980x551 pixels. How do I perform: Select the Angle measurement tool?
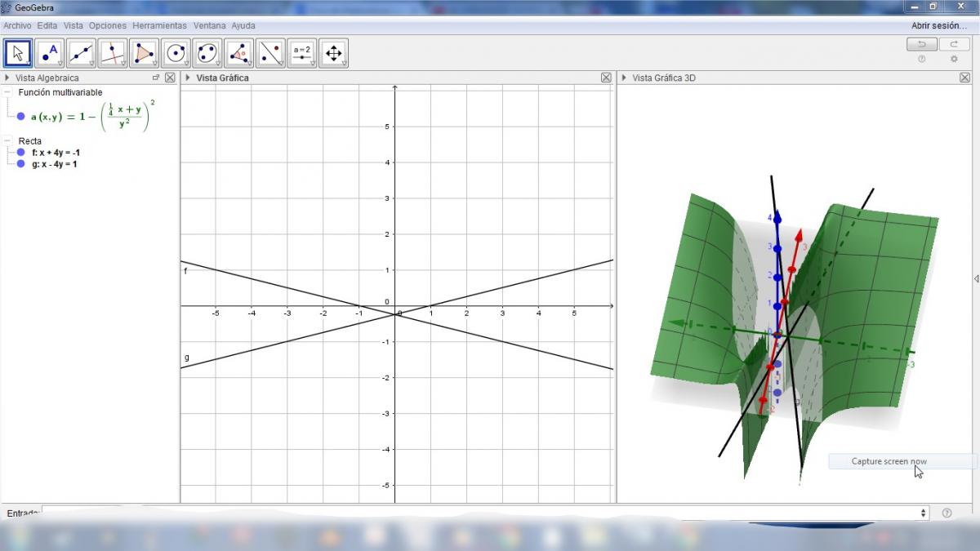(238, 53)
